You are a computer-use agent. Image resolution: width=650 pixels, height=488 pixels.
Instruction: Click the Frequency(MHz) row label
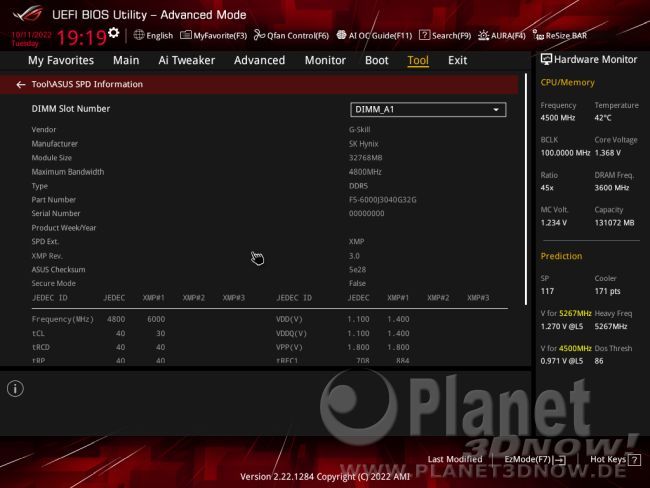tap(63, 319)
